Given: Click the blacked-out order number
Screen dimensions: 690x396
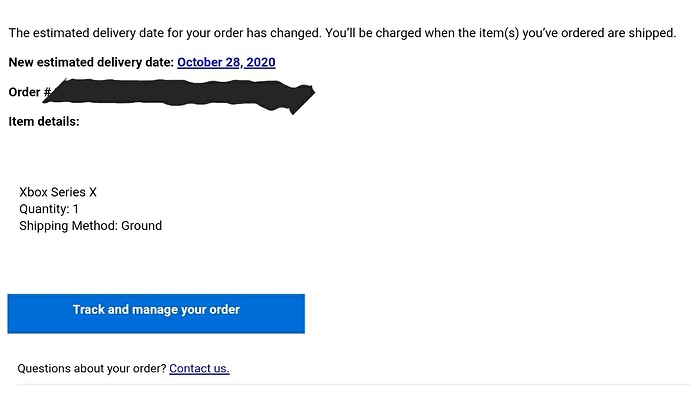Looking at the screenshot, I should tap(180, 95).
